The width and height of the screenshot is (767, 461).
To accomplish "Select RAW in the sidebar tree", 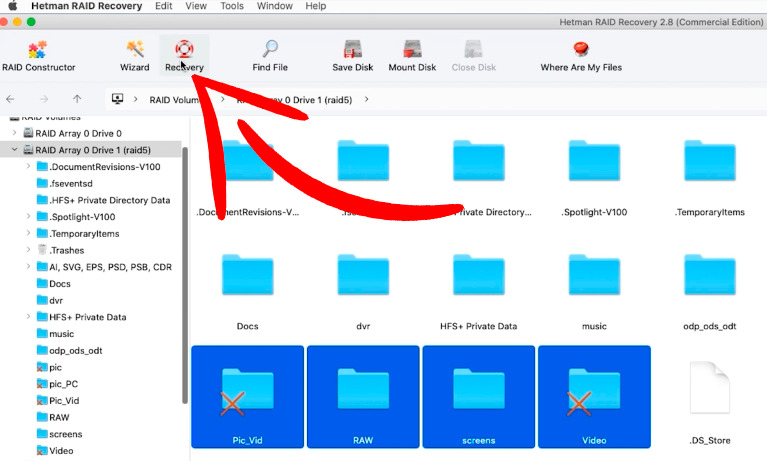I will click(x=53, y=417).
